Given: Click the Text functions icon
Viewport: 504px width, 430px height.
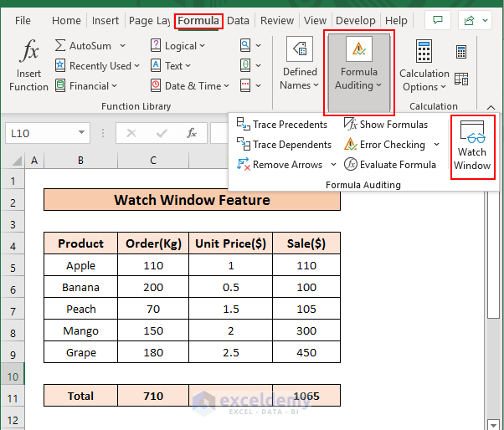Looking at the screenshot, I should coord(156,65).
